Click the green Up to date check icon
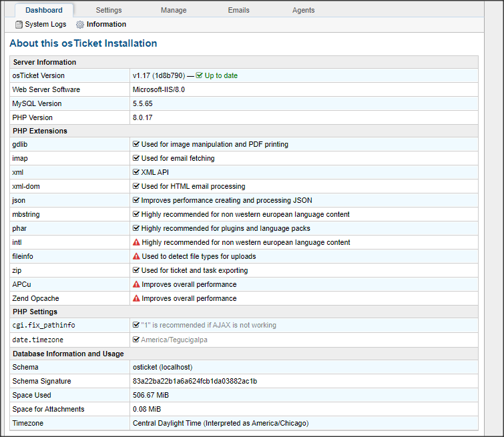The image size is (504, 437). point(200,75)
